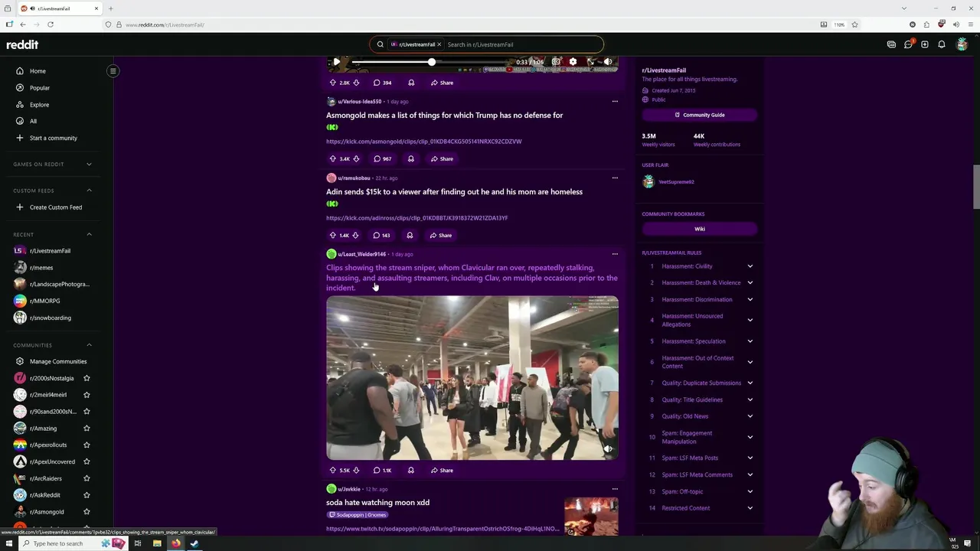Share the Asmongold Trump list post
Image resolution: width=980 pixels, height=551 pixels.
[x=442, y=159]
